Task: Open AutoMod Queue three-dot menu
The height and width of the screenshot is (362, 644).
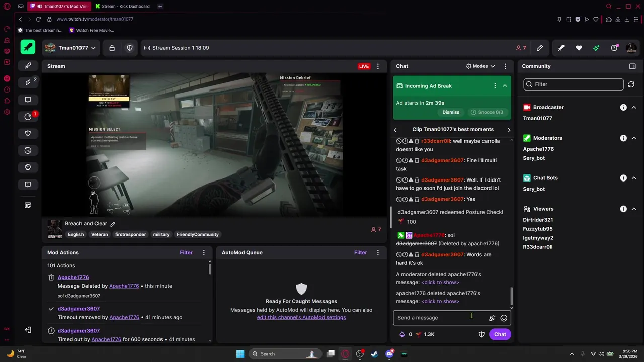Action: click(x=378, y=253)
